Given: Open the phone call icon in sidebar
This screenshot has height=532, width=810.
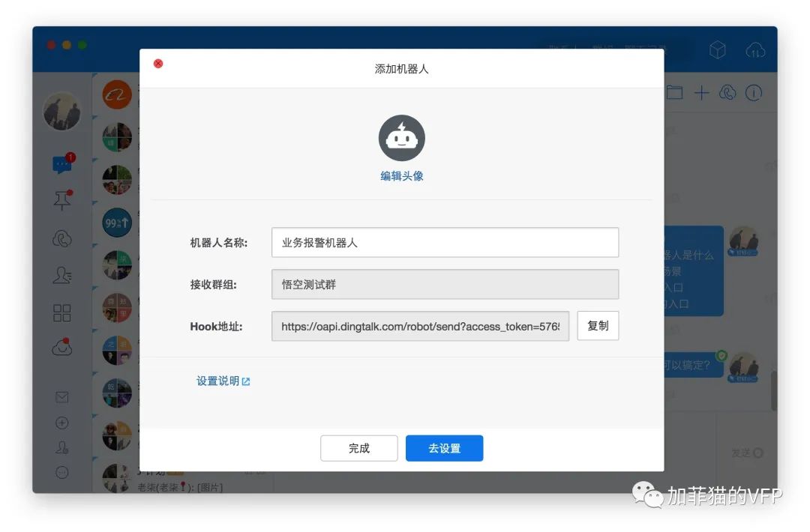Looking at the screenshot, I should 62,238.
